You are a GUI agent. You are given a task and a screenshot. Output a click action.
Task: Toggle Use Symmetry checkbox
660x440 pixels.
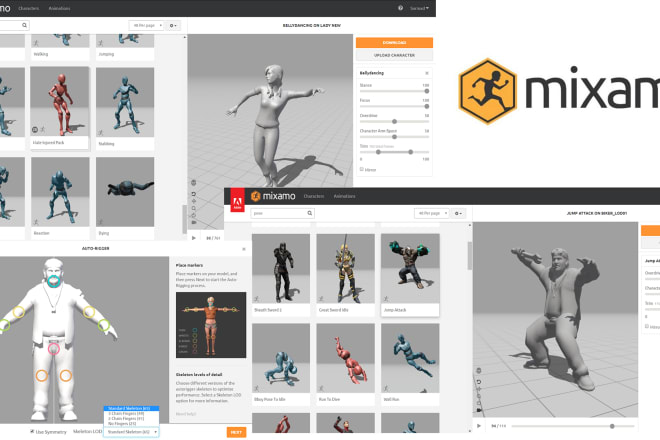pos(32,432)
